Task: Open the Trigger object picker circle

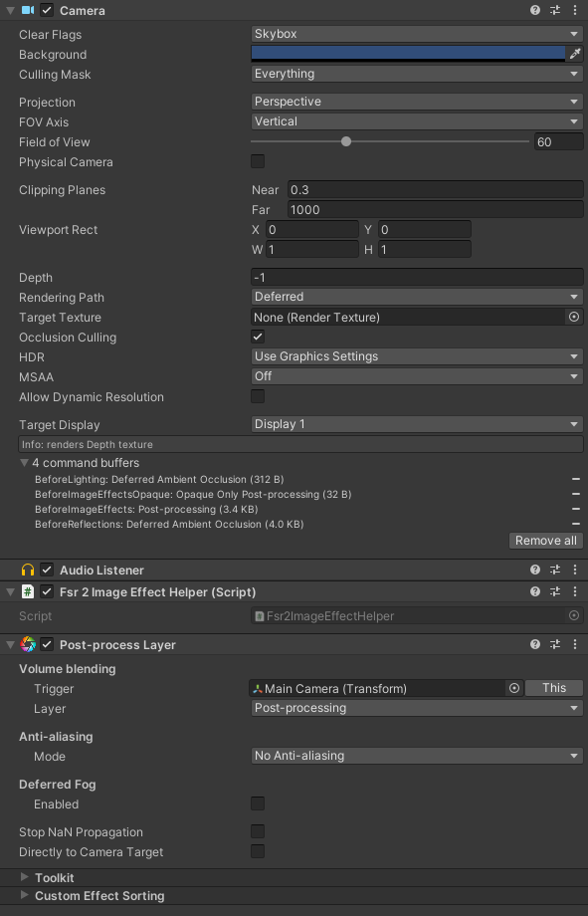Action: [x=514, y=688]
